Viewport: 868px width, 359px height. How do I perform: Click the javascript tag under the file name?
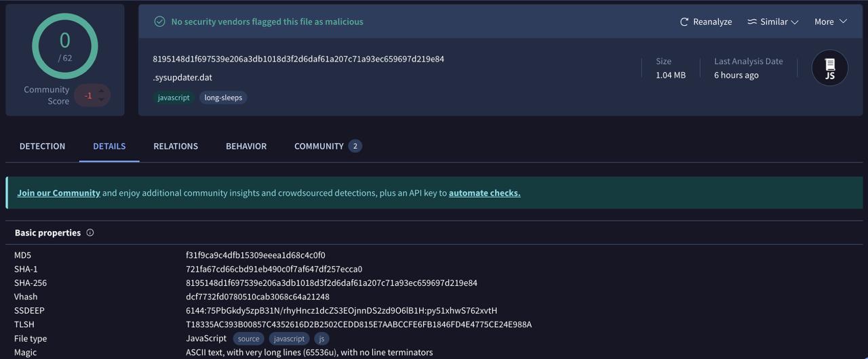tap(174, 98)
